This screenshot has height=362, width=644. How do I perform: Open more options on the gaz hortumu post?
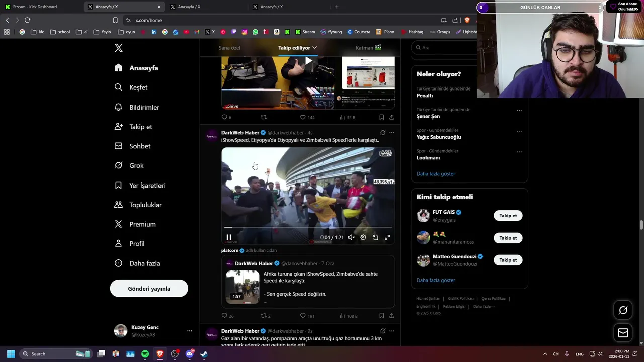(392, 331)
